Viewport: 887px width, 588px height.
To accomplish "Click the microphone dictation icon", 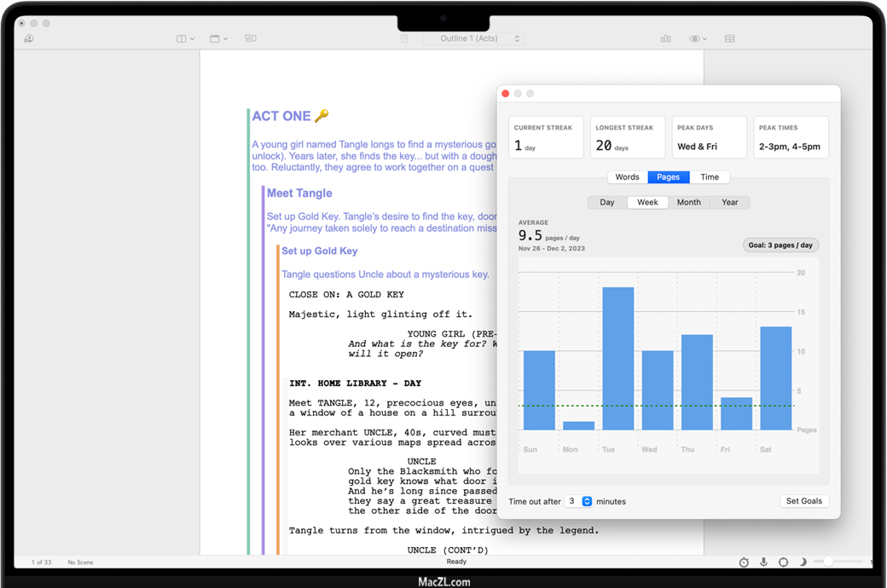I will [763, 562].
